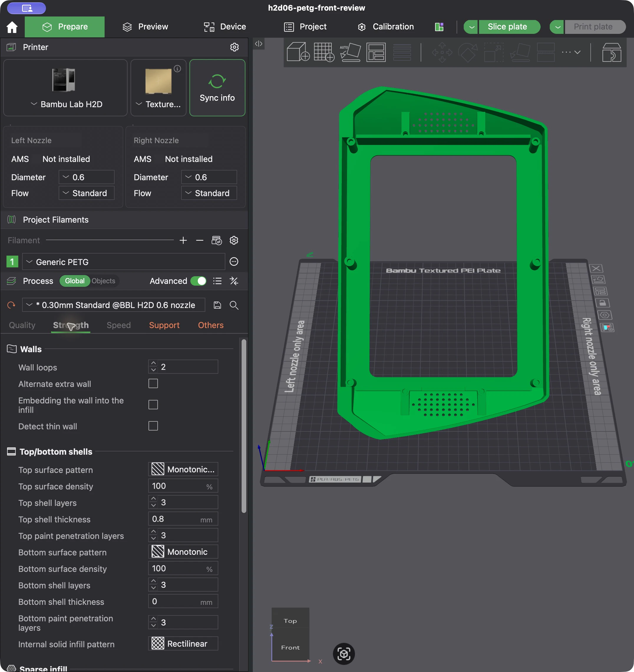Open the Top surface pattern dropdown
The height and width of the screenshot is (672, 634).
(183, 469)
